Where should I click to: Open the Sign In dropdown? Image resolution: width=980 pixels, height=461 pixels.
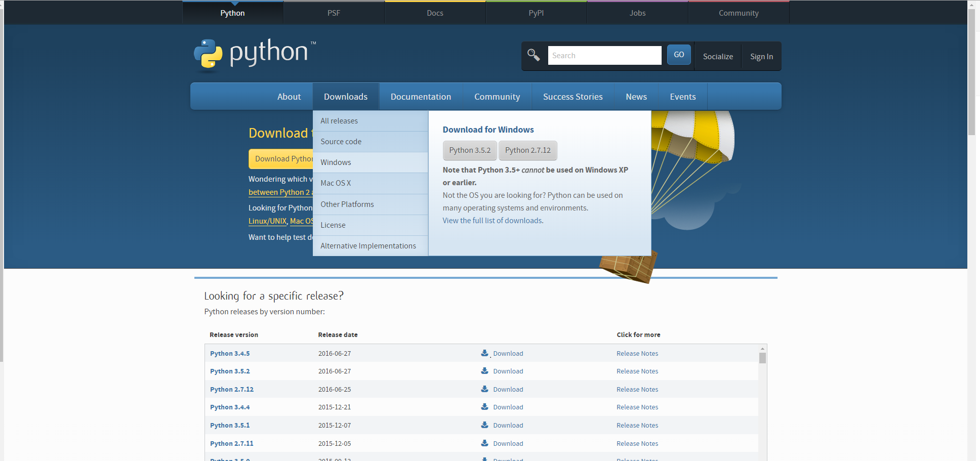761,56
